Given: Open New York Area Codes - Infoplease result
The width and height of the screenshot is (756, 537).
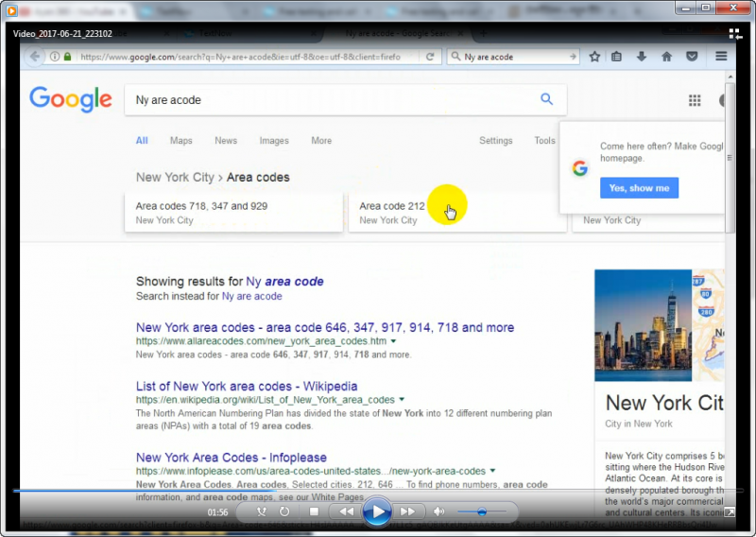Looking at the screenshot, I should 231,457.
